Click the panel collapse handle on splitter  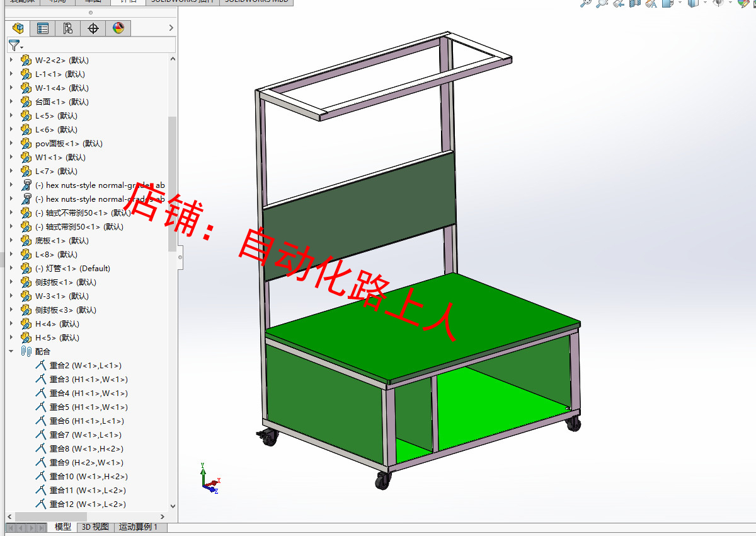[x=180, y=257]
